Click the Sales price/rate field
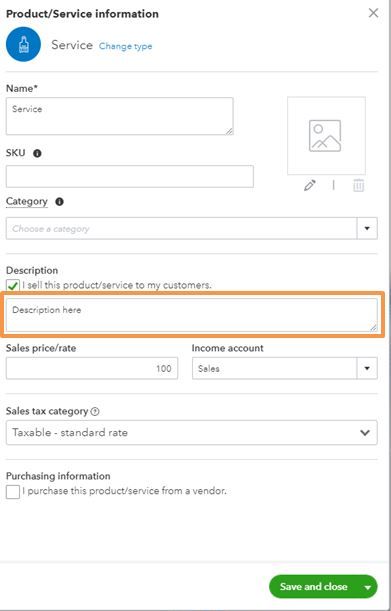This screenshot has height=611, width=391. (x=92, y=368)
